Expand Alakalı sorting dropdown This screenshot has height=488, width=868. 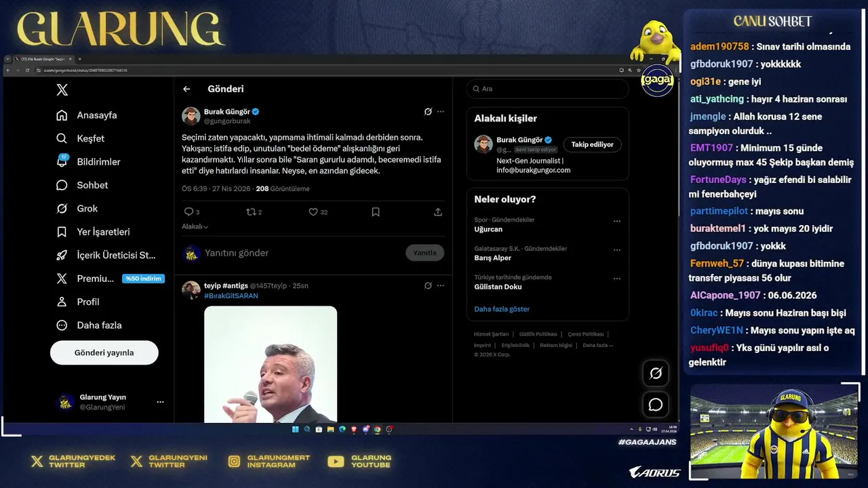click(195, 226)
